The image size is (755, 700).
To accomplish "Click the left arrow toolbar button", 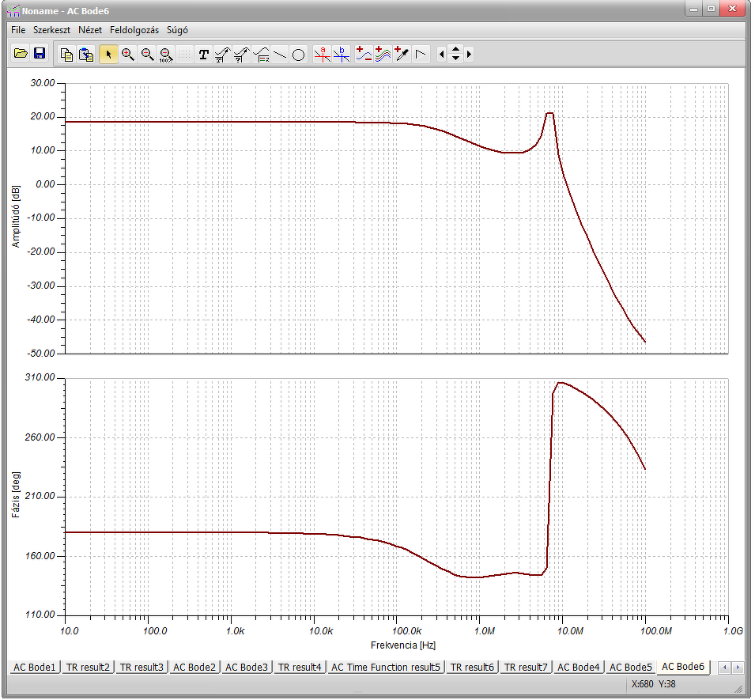I will tap(441, 55).
